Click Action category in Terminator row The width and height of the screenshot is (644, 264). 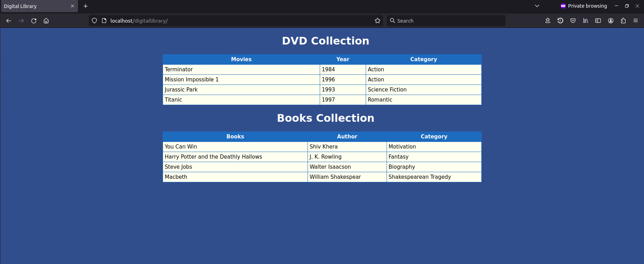click(424, 70)
